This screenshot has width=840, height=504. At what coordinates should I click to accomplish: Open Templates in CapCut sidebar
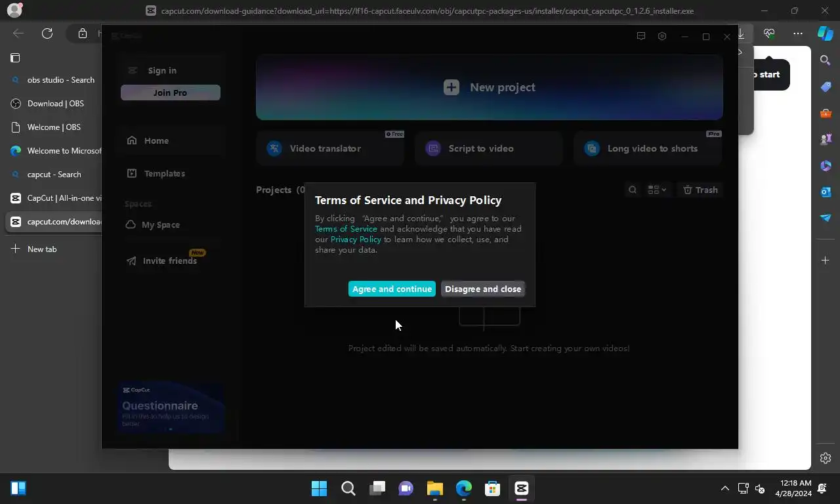[x=171, y=173]
